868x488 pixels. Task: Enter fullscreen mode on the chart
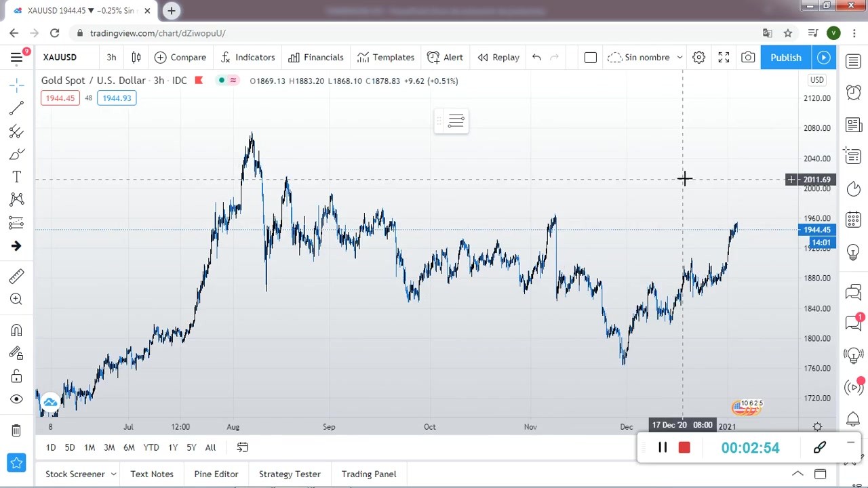click(x=724, y=58)
